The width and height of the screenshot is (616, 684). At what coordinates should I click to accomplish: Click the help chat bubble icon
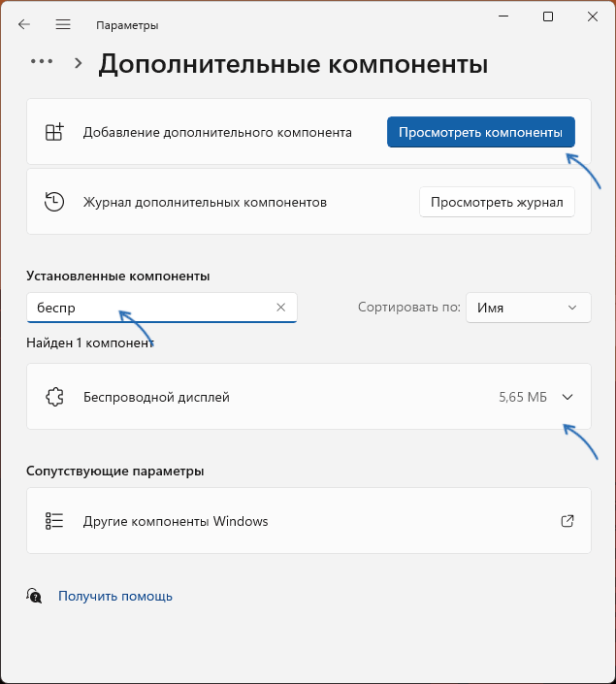[x=34, y=596]
